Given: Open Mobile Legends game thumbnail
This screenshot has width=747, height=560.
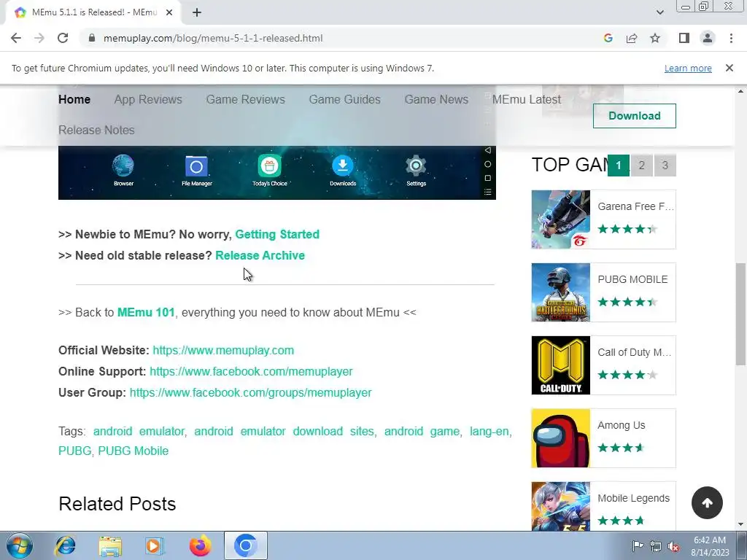Looking at the screenshot, I should tap(561, 506).
